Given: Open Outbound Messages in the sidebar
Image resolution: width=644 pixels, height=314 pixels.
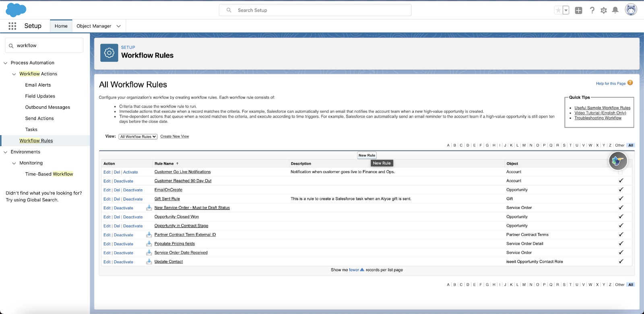Looking at the screenshot, I should click(47, 107).
